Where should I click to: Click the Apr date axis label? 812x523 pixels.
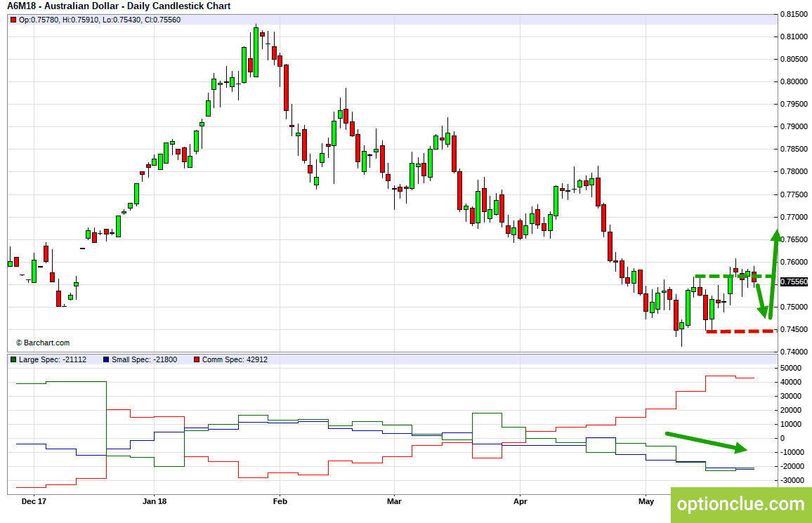pyautogui.click(x=520, y=501)
